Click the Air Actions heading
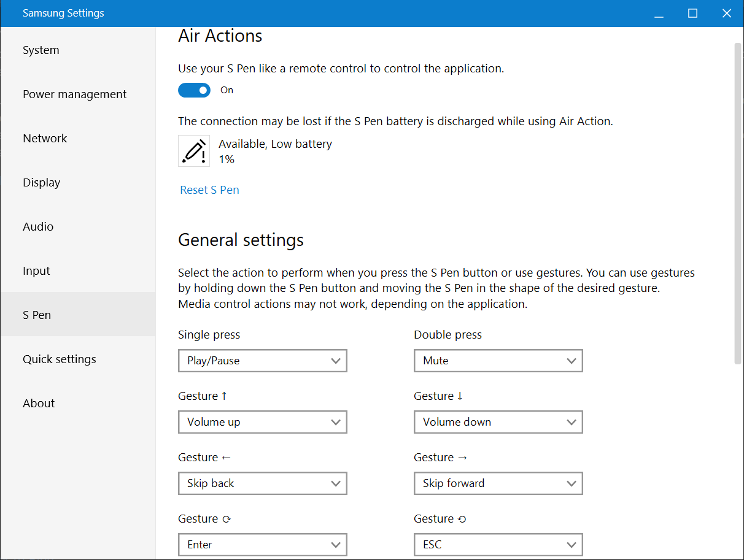Screen dimensions: 744x560 pyautogui.click(x=220, y=36)
